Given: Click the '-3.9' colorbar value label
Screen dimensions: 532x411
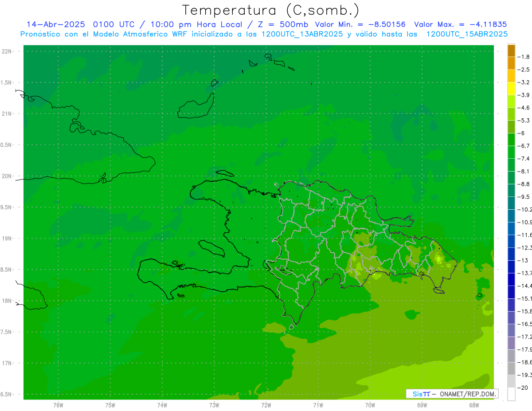Looking at the screenshot, I should [x=524, y=95].
